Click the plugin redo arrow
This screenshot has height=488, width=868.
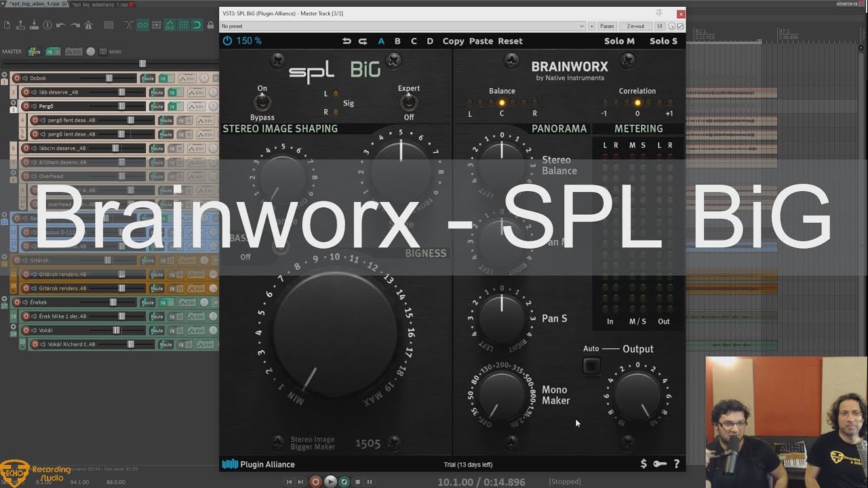point(363,41)
